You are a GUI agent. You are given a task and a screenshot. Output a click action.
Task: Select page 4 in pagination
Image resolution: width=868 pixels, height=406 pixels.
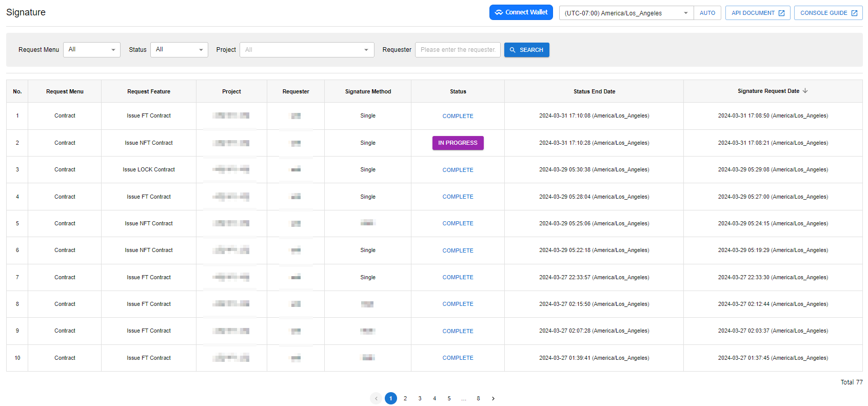[x=435, y=398]
